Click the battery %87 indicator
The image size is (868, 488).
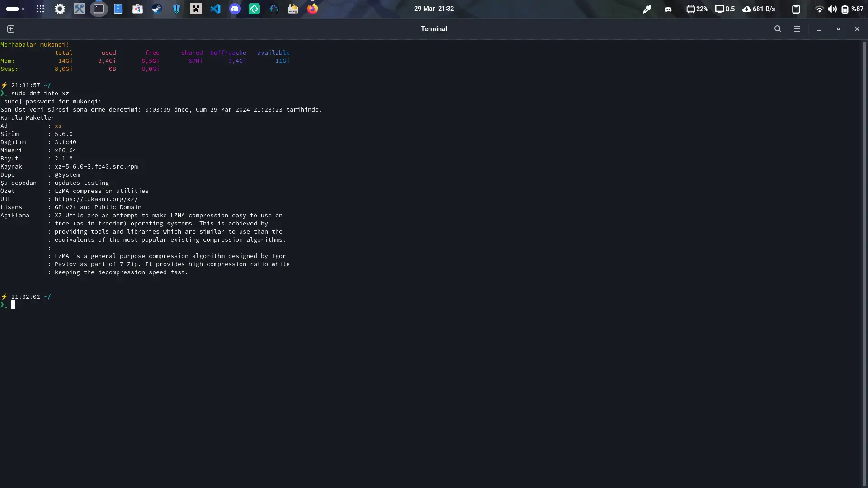852,9
